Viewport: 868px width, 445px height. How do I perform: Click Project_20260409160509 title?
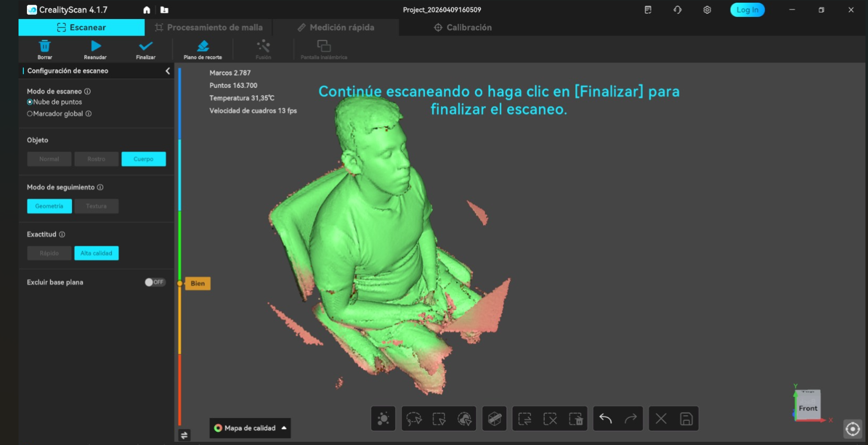[x=442, y=10]
